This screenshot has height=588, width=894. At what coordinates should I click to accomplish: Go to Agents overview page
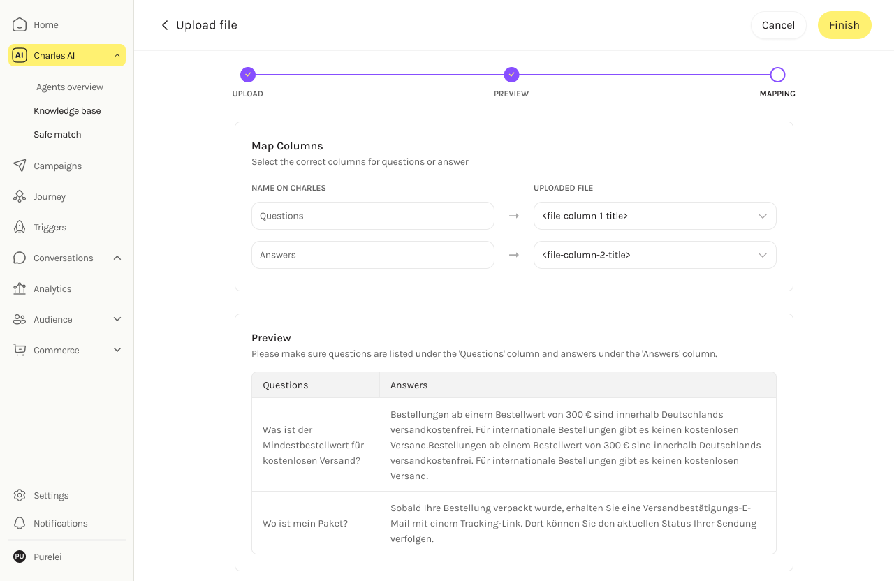pos(70,87)
